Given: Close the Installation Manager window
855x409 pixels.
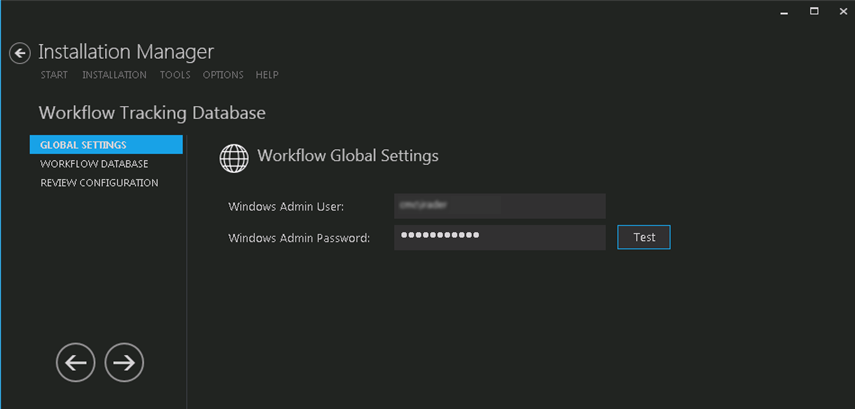Looking at the screenshot, I should 842,11.
